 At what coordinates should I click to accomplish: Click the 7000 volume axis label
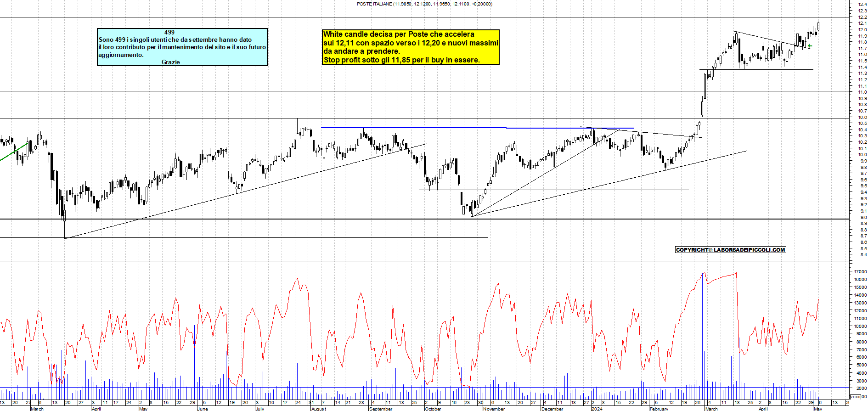pyautogui.click(x=861, y=350)
